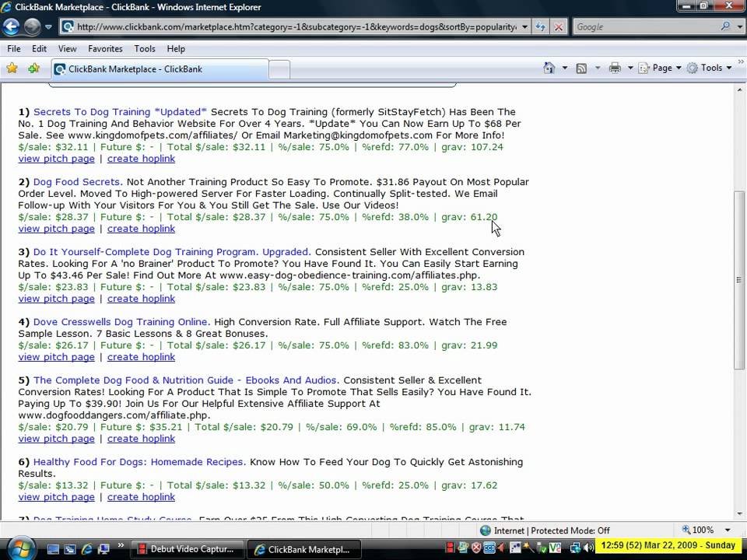
Task: Click the taskbar date and time clock
Action: [x=668, y=545]
